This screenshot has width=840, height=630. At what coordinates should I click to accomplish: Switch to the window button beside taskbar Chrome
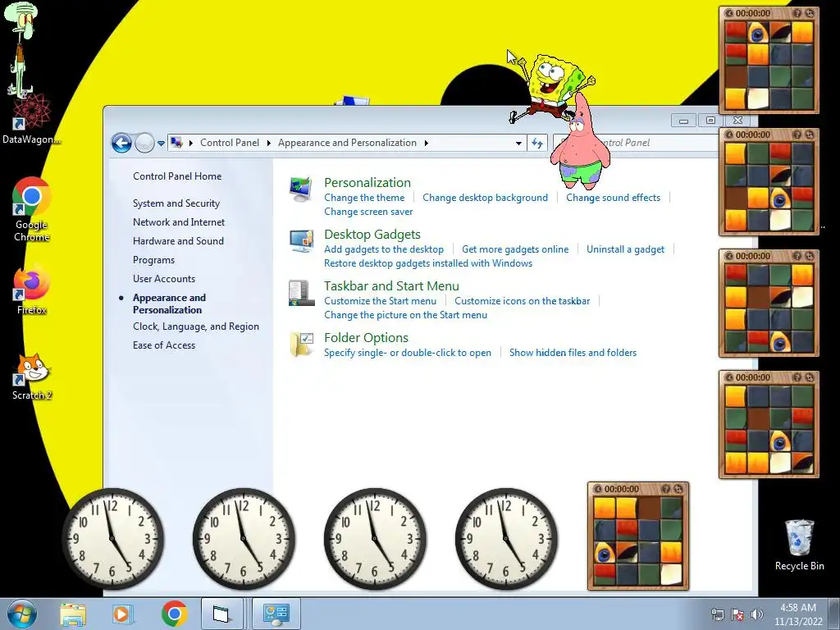pyautogui.click(x=221, y=614)
